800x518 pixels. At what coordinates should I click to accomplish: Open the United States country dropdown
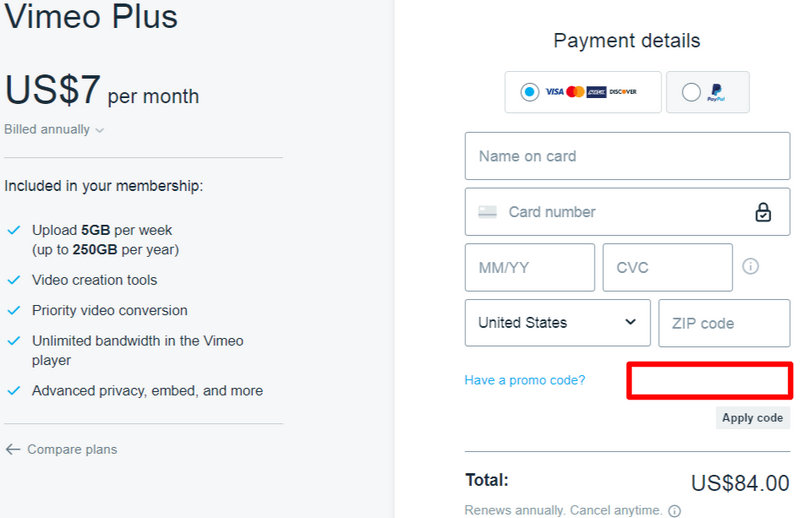click(557, 323)
